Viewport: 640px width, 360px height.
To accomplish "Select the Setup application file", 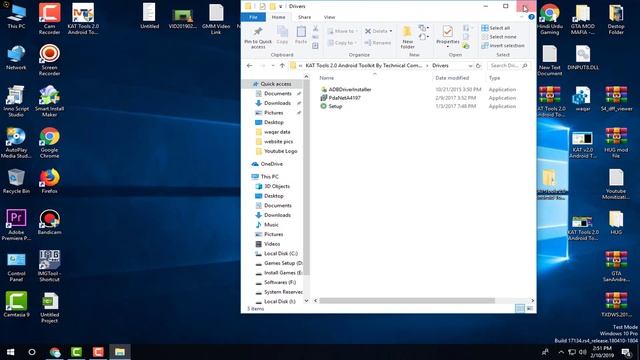I will 335,107.
